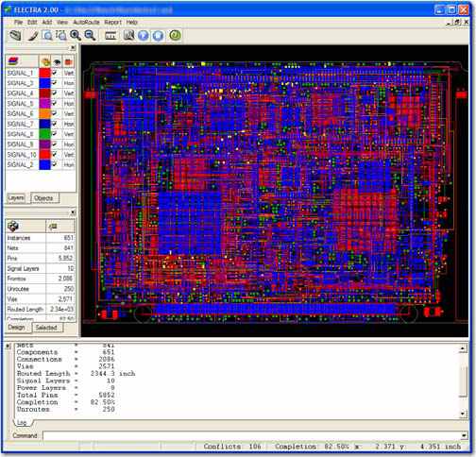Switch to the Layers tab

click(16, 198)
